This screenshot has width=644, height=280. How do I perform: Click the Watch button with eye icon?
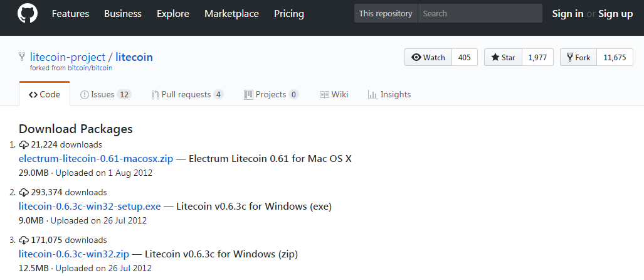coord(428,57)
